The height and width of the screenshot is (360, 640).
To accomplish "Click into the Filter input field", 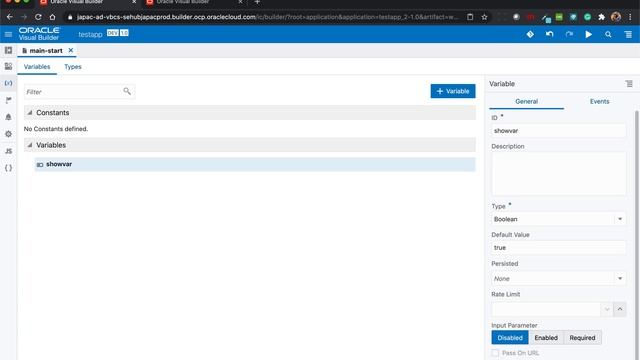I will coord(73,92).
